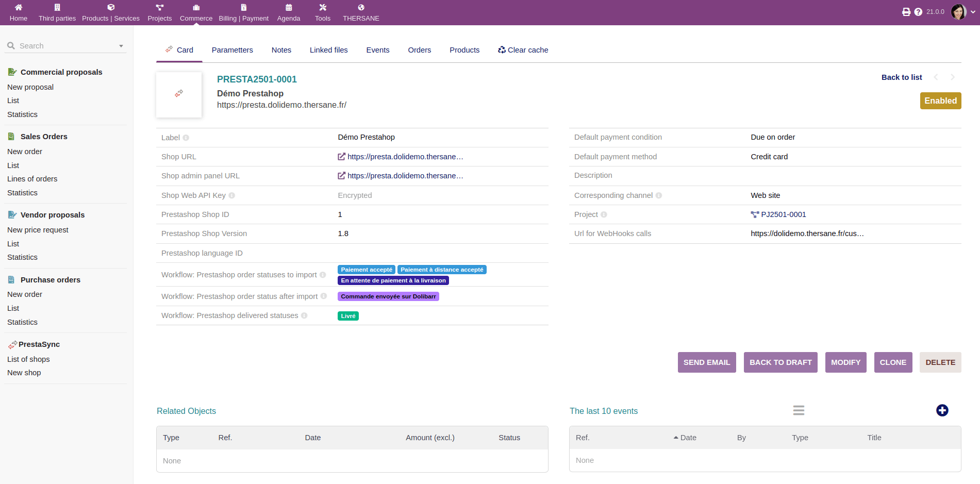Click the print icon in header

click(906, 12)
